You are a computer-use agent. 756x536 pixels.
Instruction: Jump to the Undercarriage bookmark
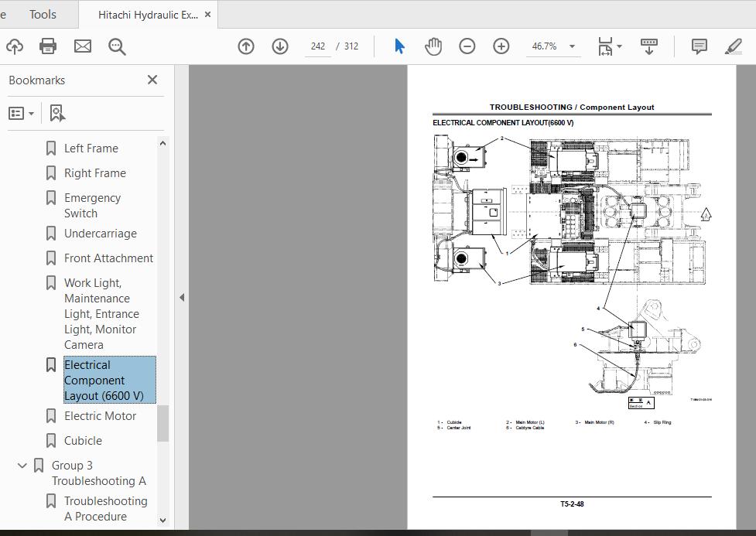(100, 234)
